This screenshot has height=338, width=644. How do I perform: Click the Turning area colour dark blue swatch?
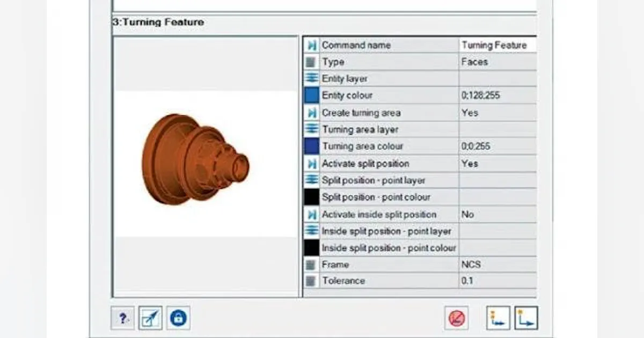(x=311, y=146)
